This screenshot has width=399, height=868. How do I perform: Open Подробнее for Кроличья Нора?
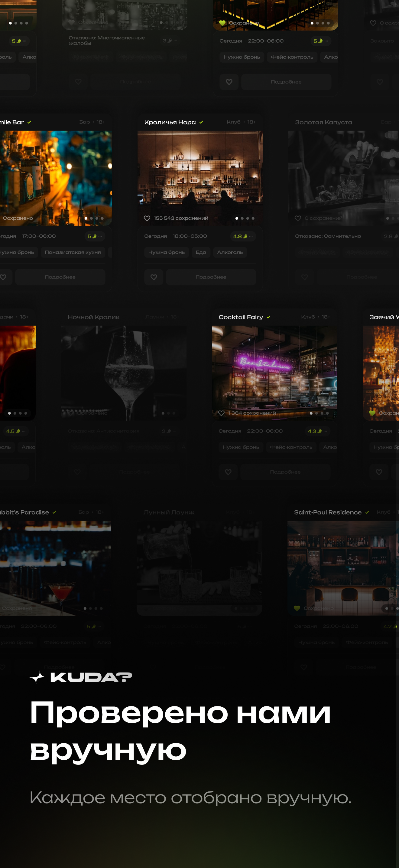211,277
